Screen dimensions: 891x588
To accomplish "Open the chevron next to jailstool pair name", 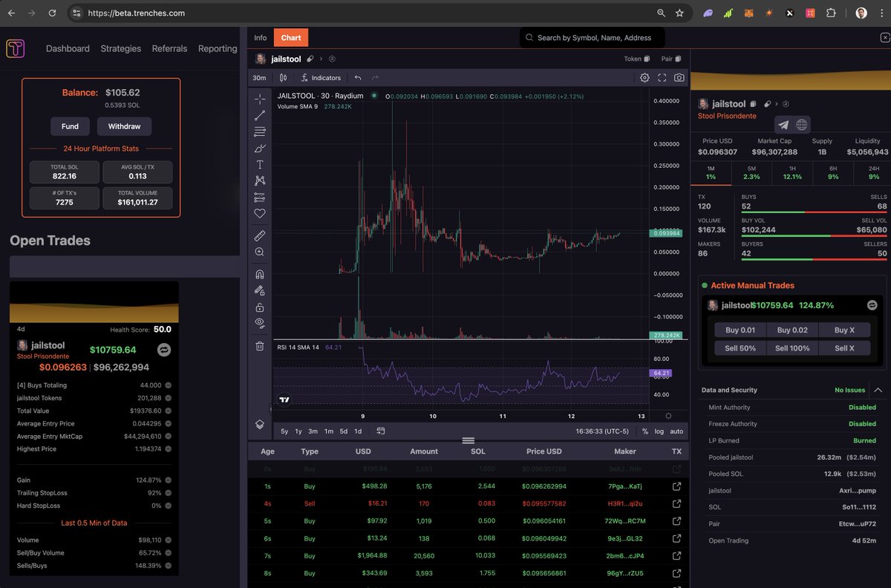I will click(x=319, y=59).
